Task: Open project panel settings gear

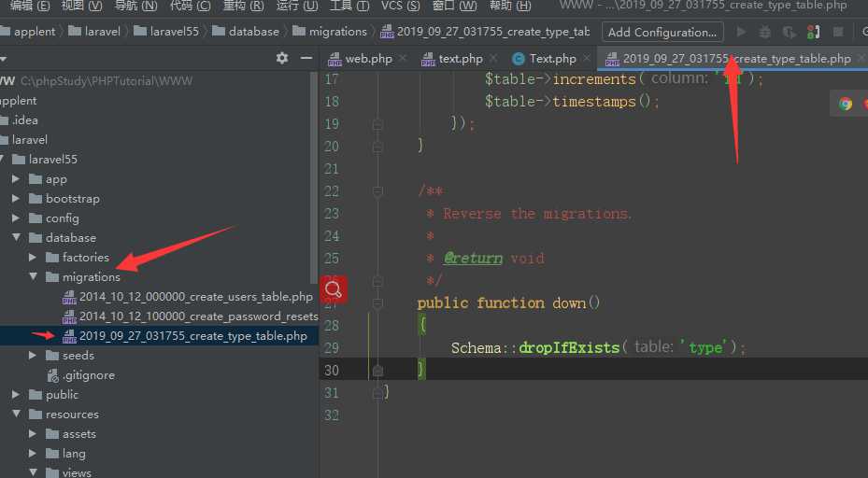Action: 282,58
